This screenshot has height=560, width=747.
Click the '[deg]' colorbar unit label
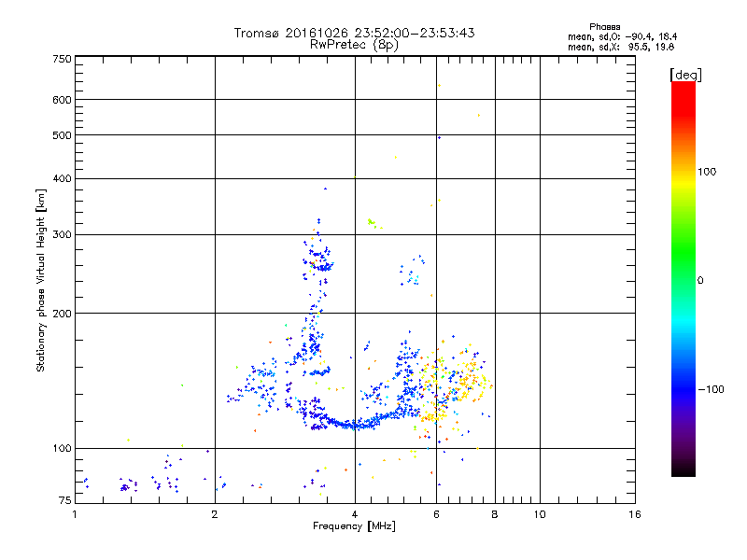click(685, 75)
